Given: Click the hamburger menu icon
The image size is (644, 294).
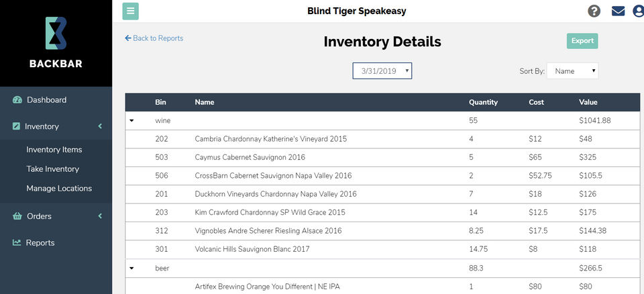Looking at the screenshot, I should tap(131, 11).
